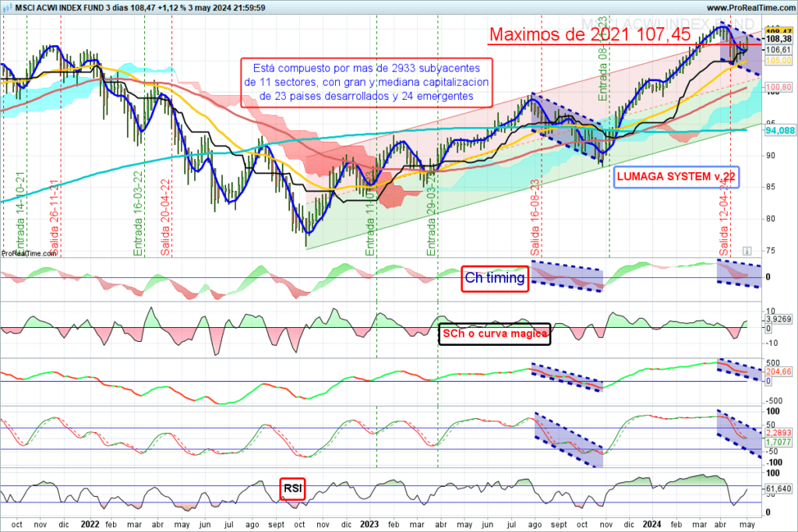Click the 'Ch timing' indicator label
Image resolution: width=798 pixels, height=532 pixels.
(x=495, y=278)
